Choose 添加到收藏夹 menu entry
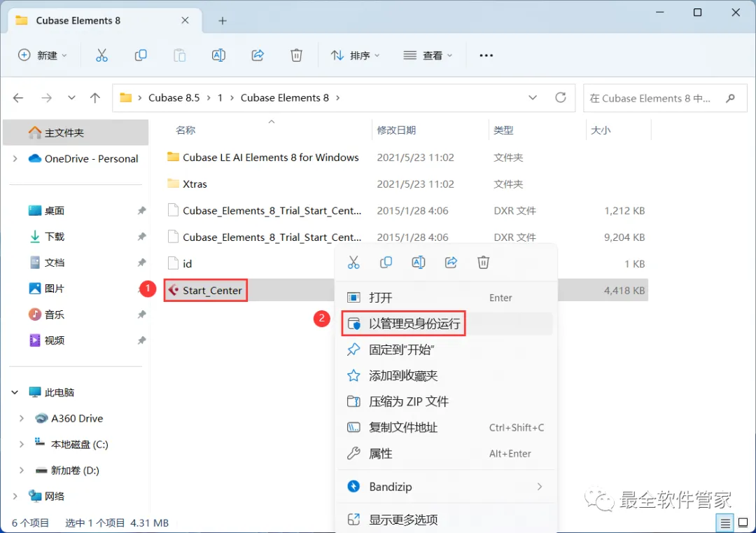 tap(447, 375)
